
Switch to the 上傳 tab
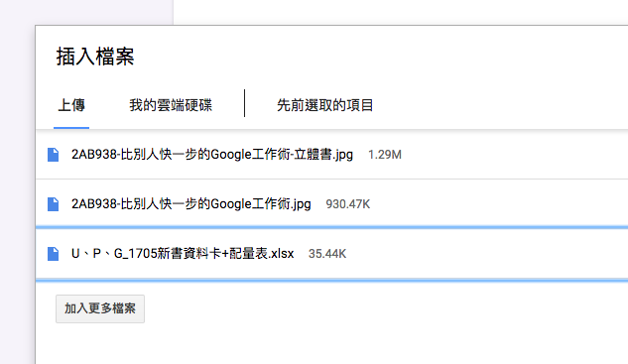(x=71, y=105)
